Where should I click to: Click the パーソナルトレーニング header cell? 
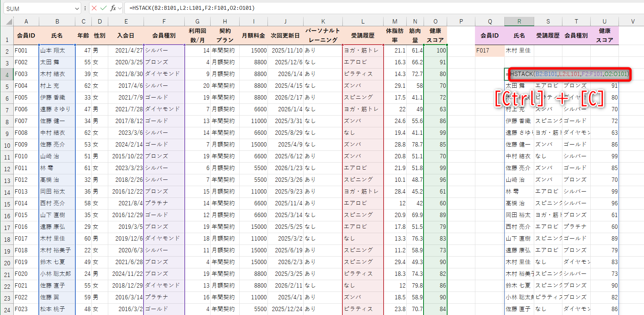(323, 35)
